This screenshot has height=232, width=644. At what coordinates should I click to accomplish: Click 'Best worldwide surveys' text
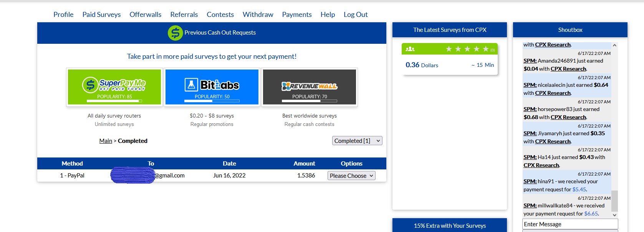310,116
